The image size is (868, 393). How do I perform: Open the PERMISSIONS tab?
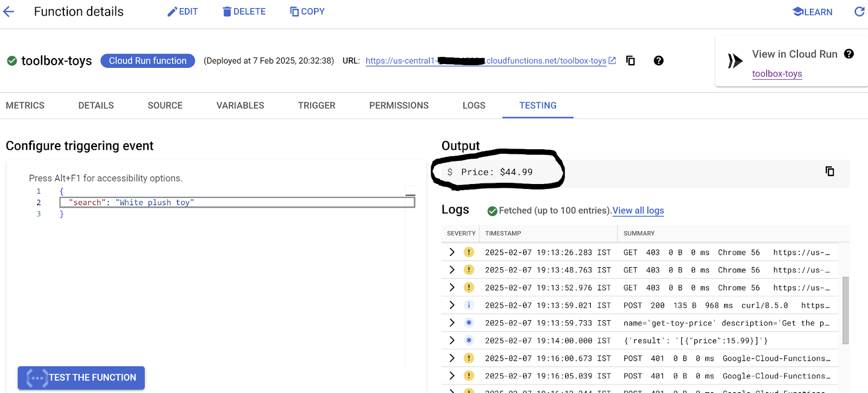pyautogui.click(x=399, y=105)
